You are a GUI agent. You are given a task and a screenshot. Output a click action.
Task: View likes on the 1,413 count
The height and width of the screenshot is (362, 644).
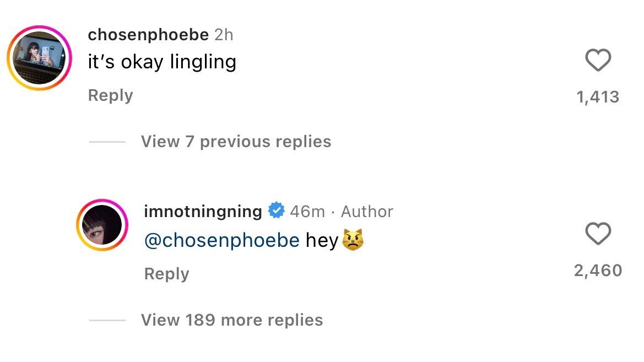[598, 98]
